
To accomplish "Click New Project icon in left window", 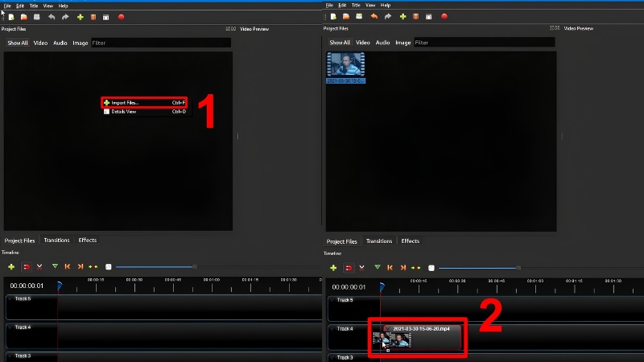I will pyautogui.click(x=11, y=17).
